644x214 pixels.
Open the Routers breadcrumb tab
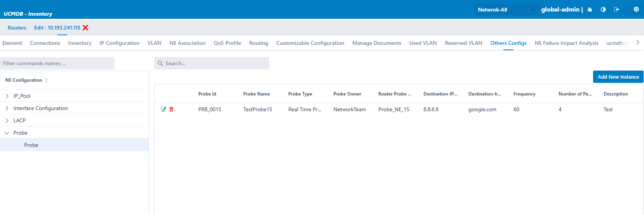[17, 28]
